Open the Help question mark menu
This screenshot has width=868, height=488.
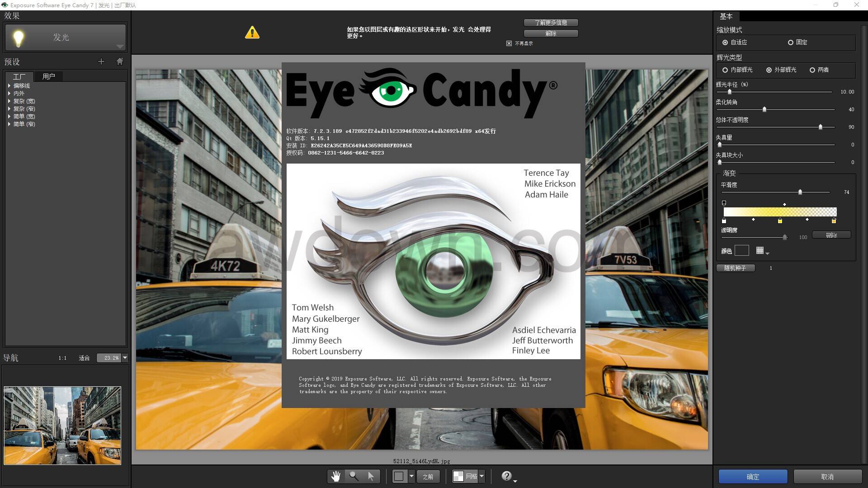(x=506, y=475)
